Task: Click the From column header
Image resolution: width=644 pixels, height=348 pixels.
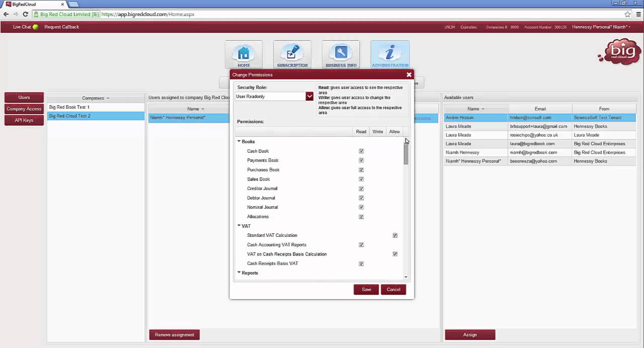Action: click(x=604, y=109)
